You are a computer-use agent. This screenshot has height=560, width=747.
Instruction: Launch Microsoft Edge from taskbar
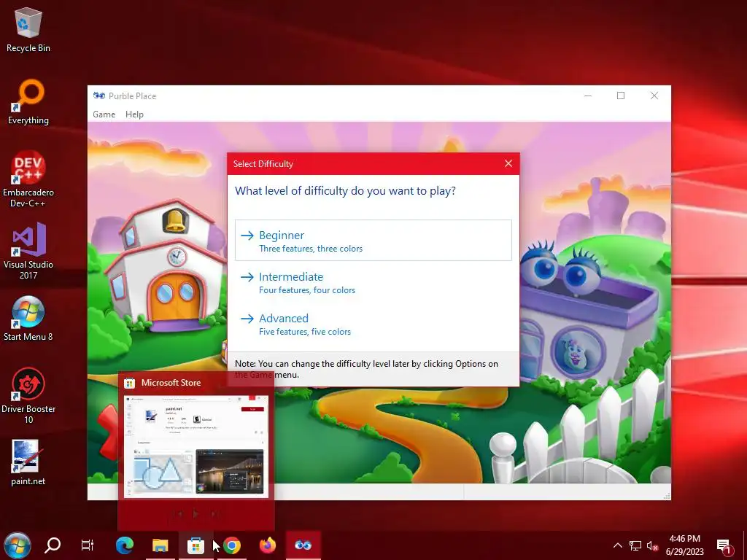[x=125, y=545]
